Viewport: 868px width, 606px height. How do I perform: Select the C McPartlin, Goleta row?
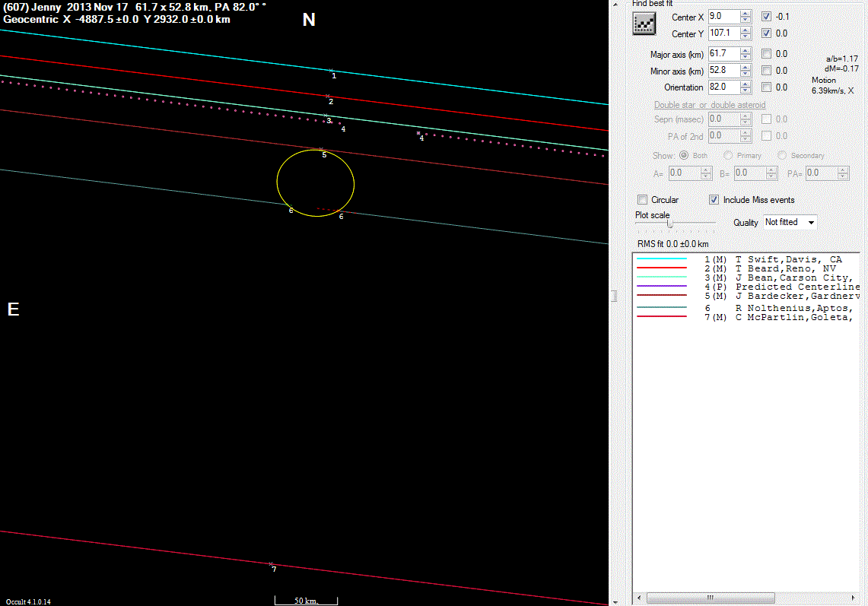[x=746, y=317]
